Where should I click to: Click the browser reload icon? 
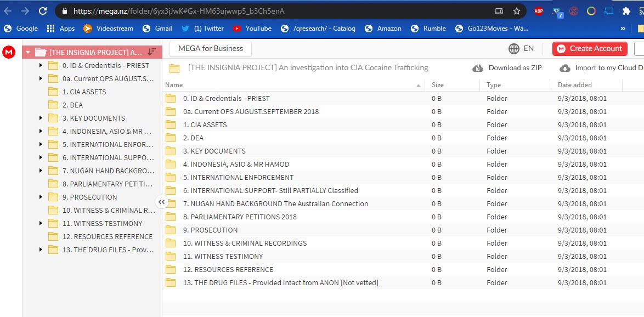point(43,11)
